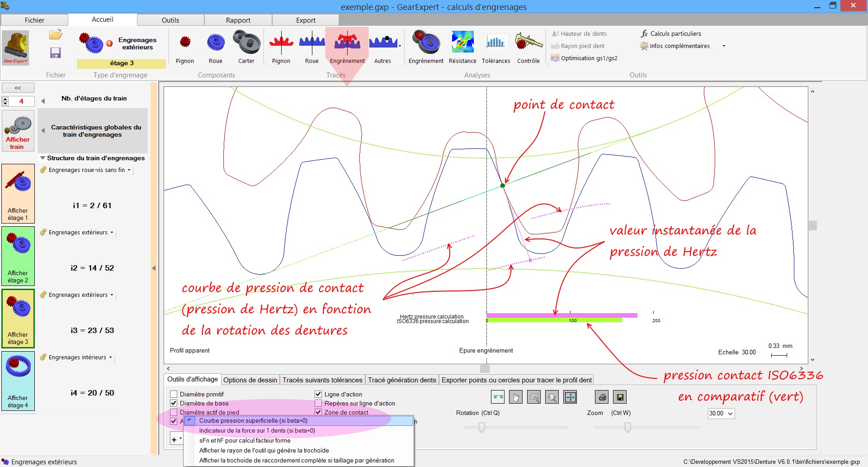868x467 pixels.
Task: Click the flip/mirror arrows icon
Action: click(x=498, y=397)
